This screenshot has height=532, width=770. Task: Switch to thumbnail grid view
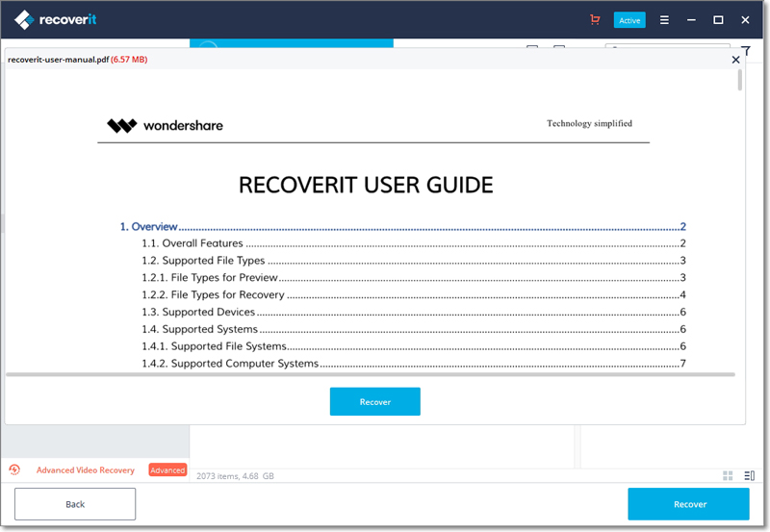728,475
